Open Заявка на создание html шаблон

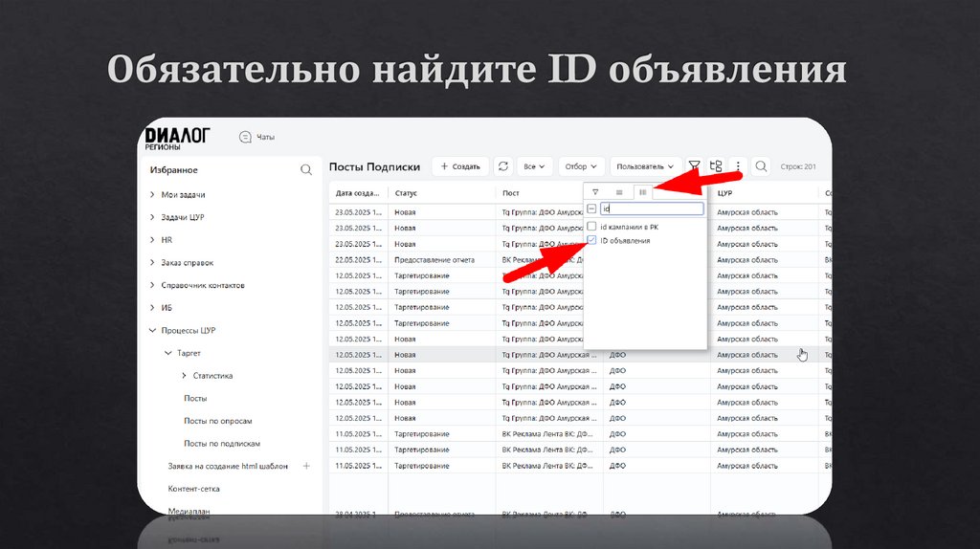tap(228, 466)
